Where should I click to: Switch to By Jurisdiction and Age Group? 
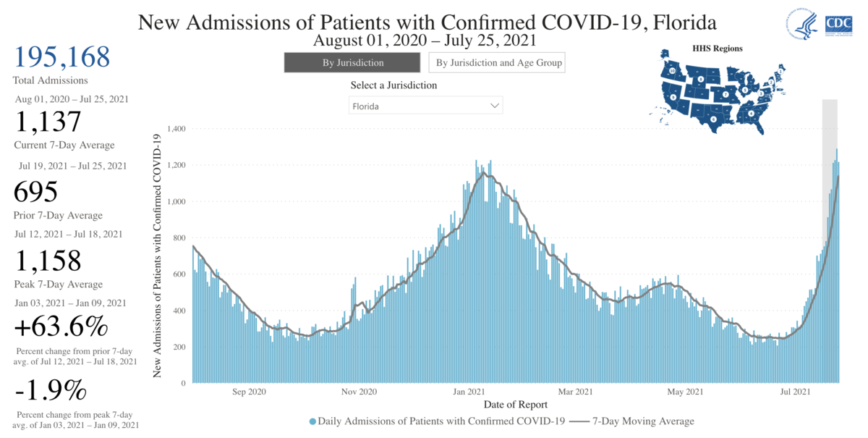[x=498, y=63]
